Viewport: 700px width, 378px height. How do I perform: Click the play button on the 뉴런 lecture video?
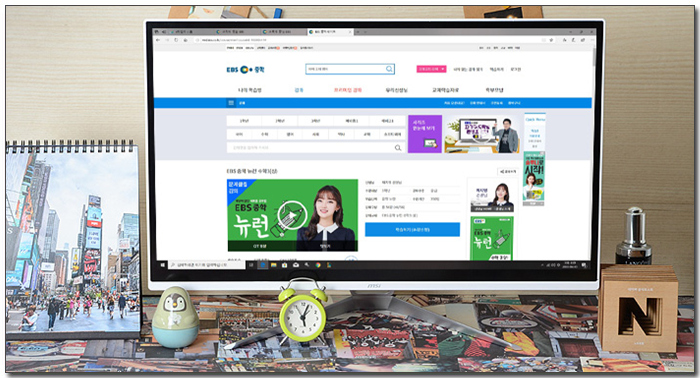[x=291, y=216]
